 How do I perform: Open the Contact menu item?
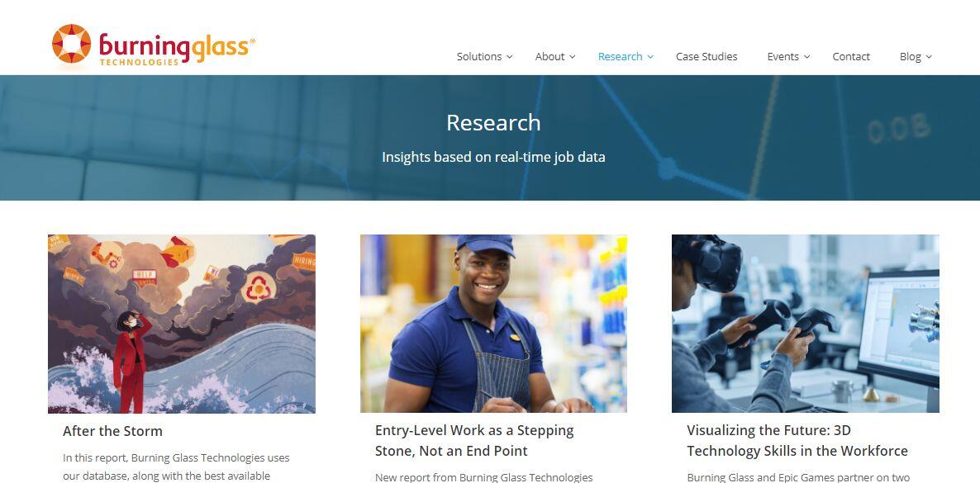click(850, 56)
